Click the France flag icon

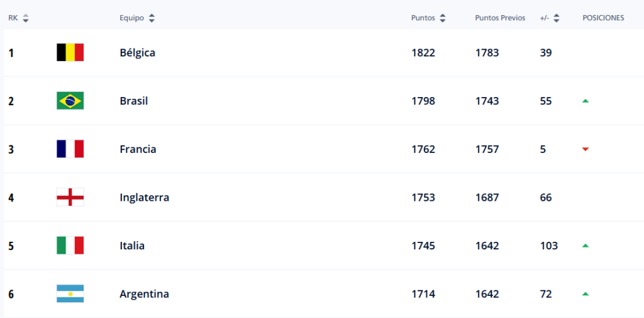[x=70, y=149]
